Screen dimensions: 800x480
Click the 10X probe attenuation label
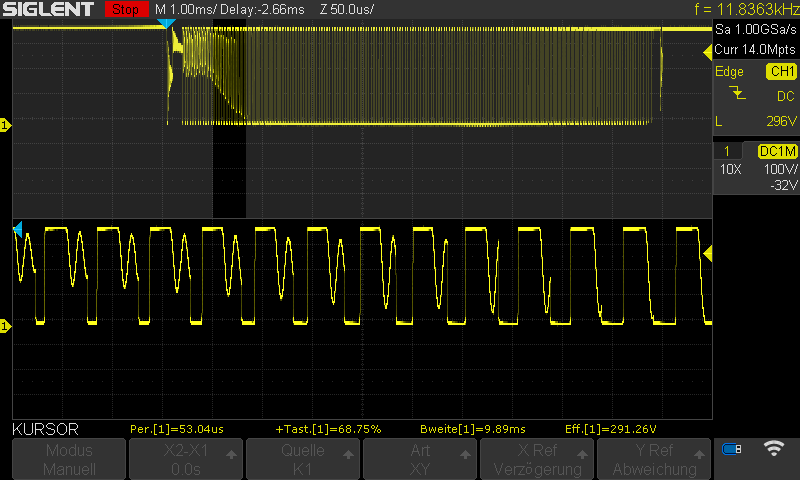coord(731,169)
